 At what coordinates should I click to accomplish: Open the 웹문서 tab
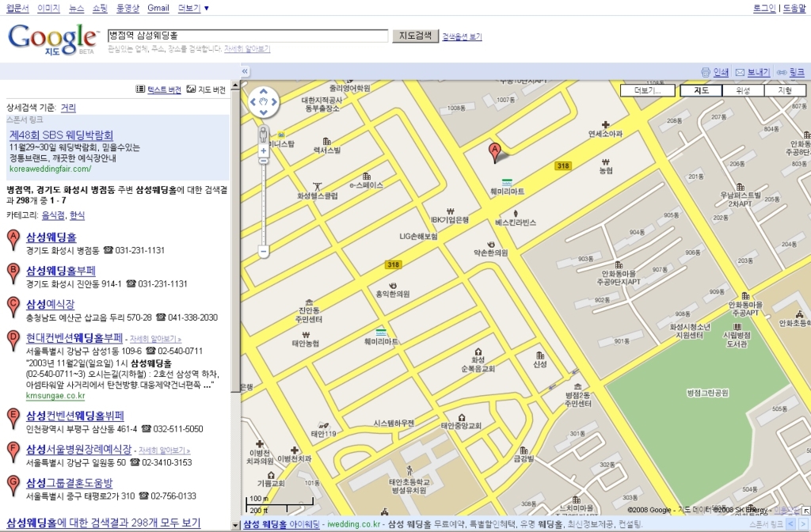pos(17,8)
